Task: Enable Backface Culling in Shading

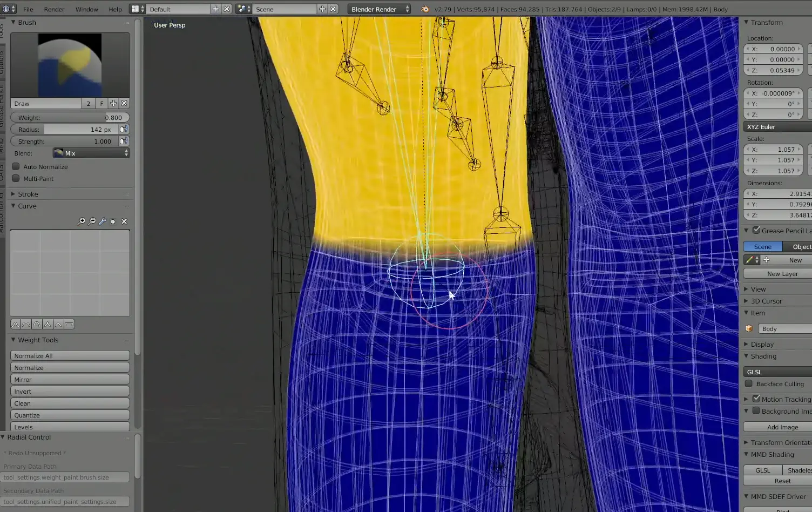Action: [749, 384]
